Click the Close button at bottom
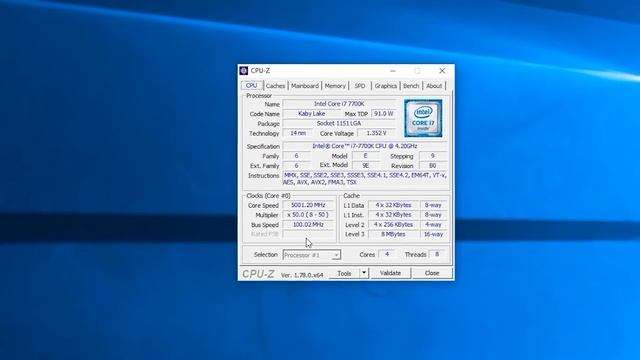The image size is (640, 360). click(x=432, y=273)
